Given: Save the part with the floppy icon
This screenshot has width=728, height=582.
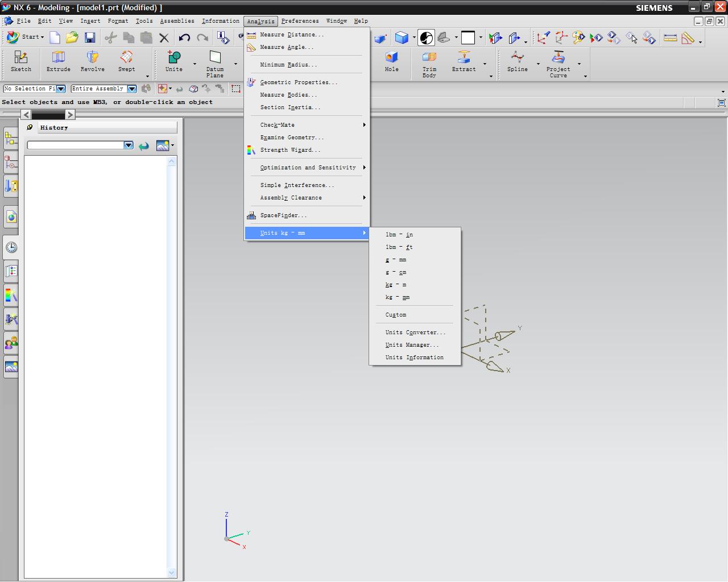Looking at the screenshot, I should tap(90, 38).
